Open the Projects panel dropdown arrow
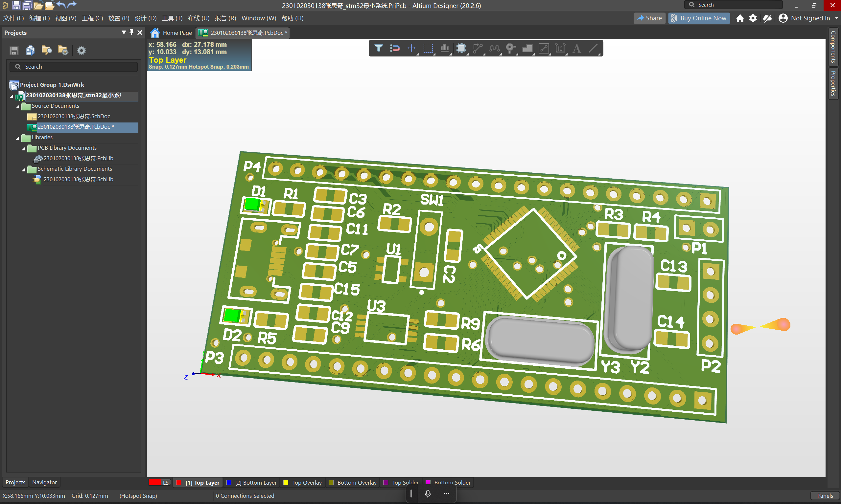The width and height of the screenshot is (841, 504). coord(124,32)
